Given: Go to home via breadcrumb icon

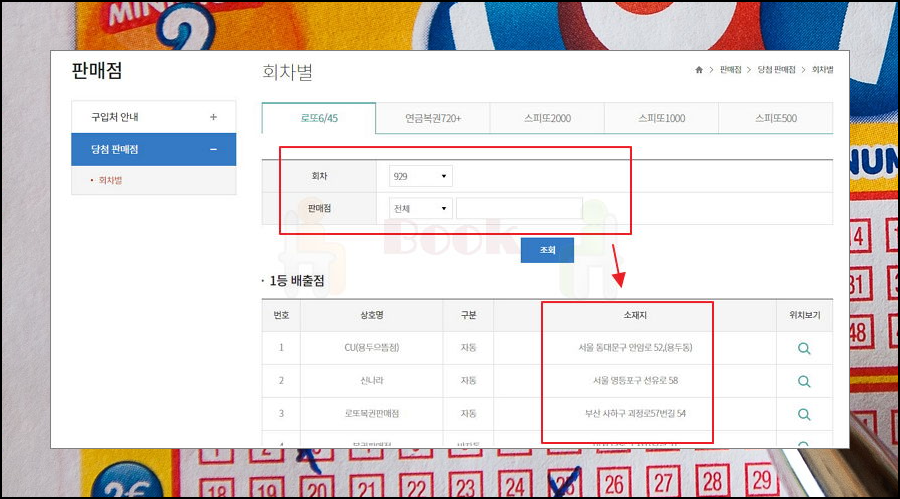Looking at the screenshot, I should pyautogui.click(x=699, y=70).
